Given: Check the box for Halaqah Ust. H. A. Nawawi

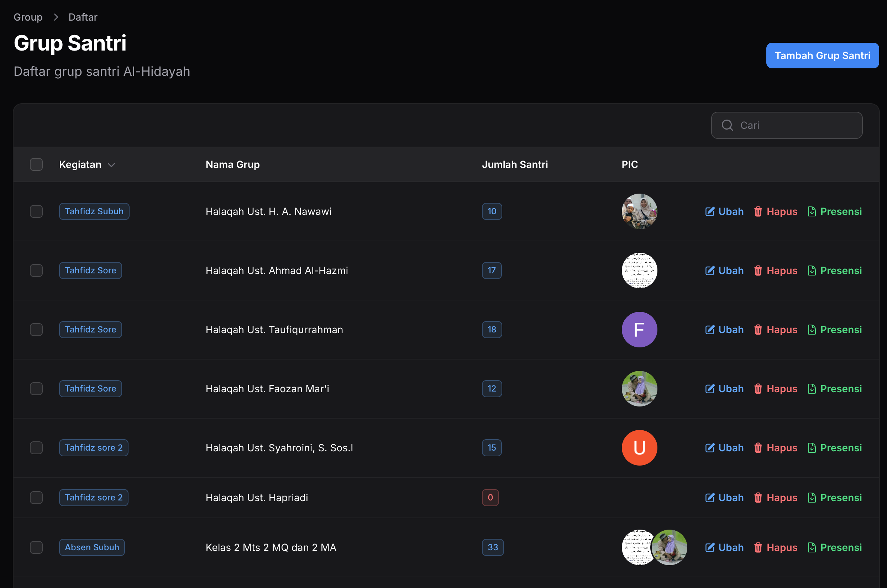Looking at the screenshot, I should click(36, 211).
